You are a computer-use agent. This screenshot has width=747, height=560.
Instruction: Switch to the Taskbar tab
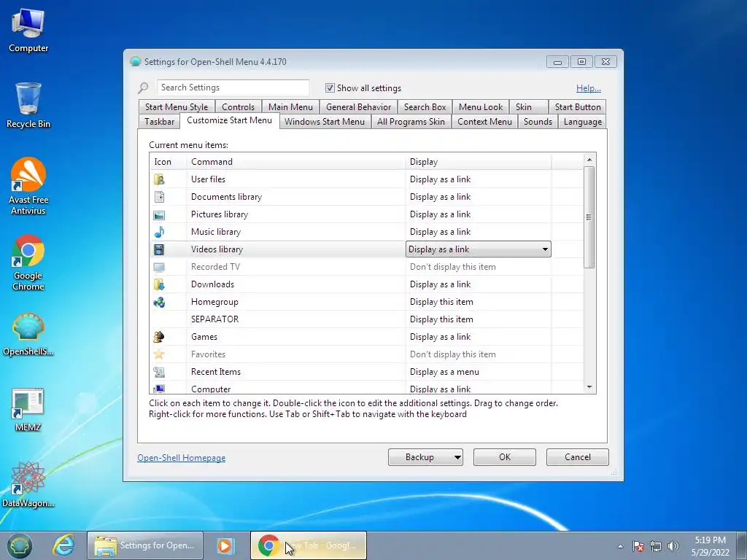pos(160,122)
